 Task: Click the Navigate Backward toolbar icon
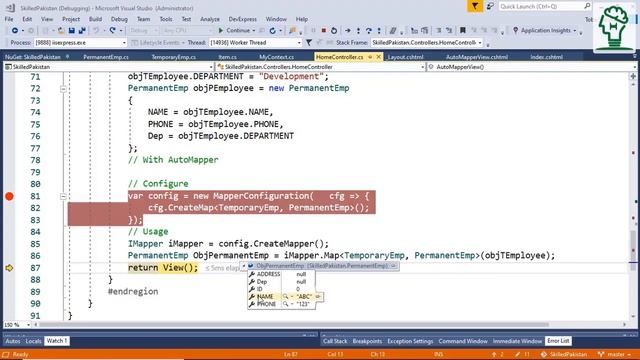[15, 31]
